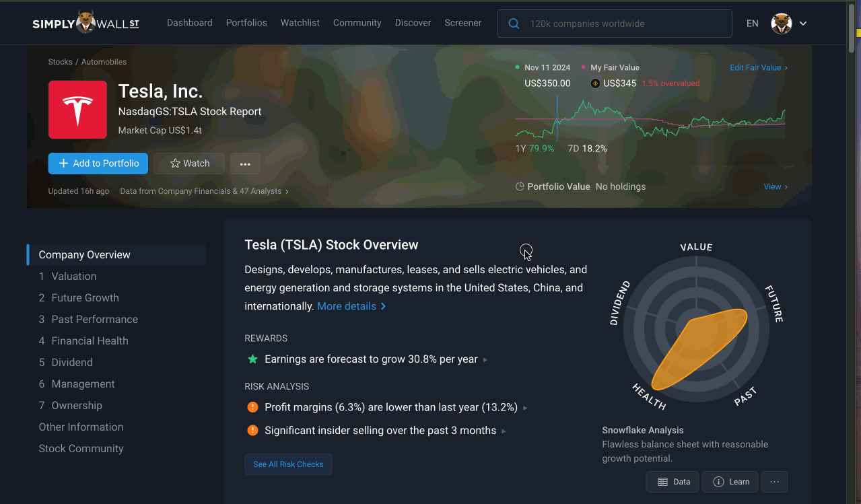Viewport: 861px width, 504px height.
Task: Click the Watch star button
Action: pyautogui.click(x=189, y=164)
